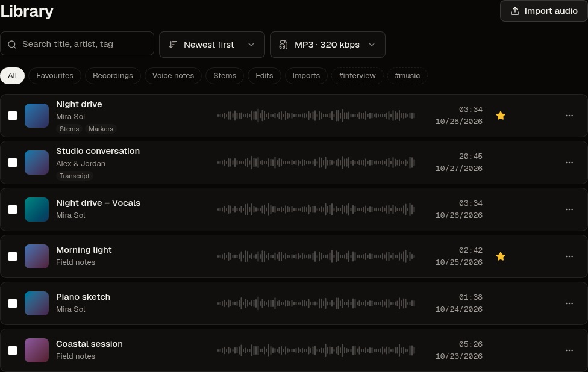The image size is (588, 372).
Task: Click the audio file format icon
Action: click(x=284, y=45)
